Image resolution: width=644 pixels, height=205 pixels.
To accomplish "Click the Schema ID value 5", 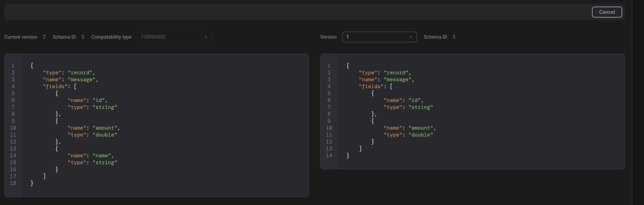I will (x=83, y=37).
